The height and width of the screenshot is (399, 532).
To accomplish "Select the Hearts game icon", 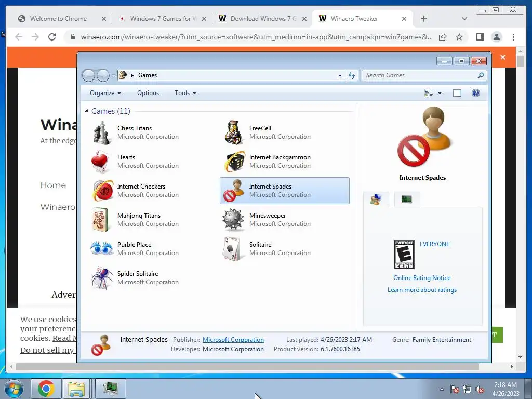I will 100,162.
